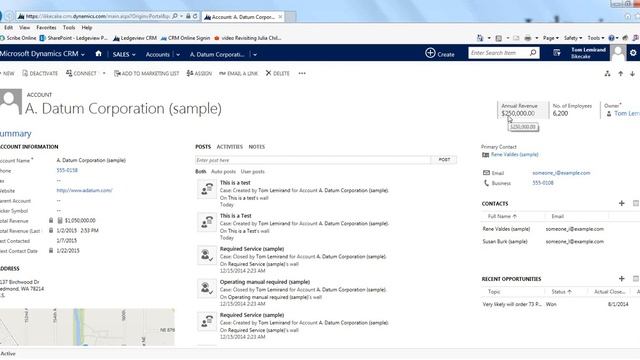Image resolution: width=640 pixels, height=360 pixels.
Task: Open the www.adatum.com website link
Action: [x=84, y=191]
